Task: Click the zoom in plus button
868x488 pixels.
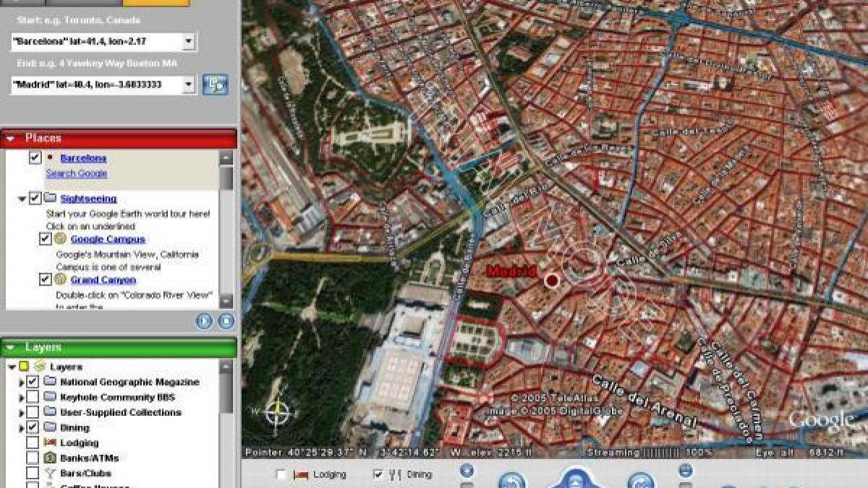Action: pos(467,471)
